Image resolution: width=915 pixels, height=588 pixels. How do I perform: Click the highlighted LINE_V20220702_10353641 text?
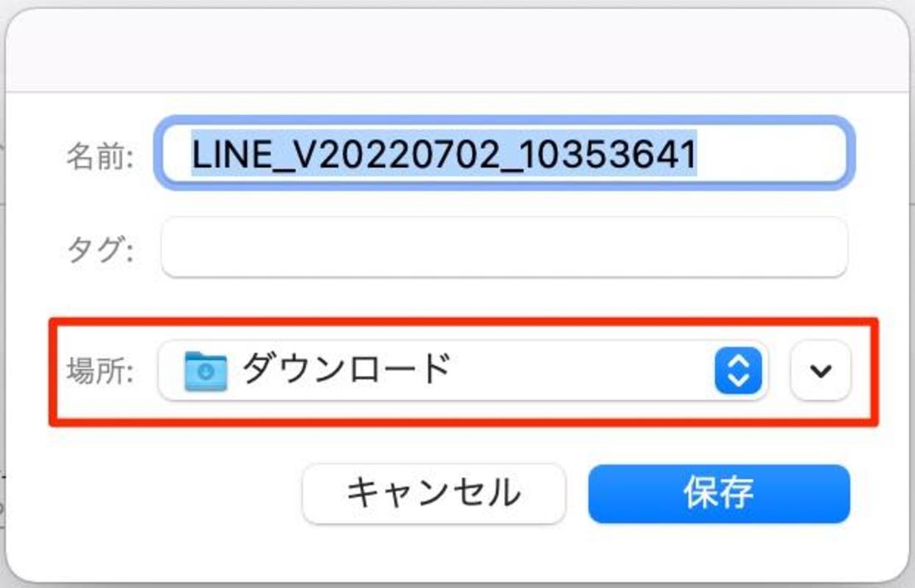tap(444, 154)
